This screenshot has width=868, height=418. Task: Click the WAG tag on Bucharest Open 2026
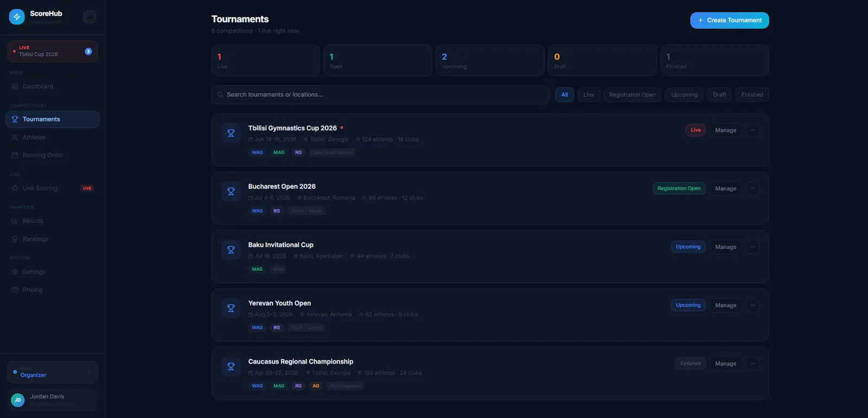tap(257, 211)
